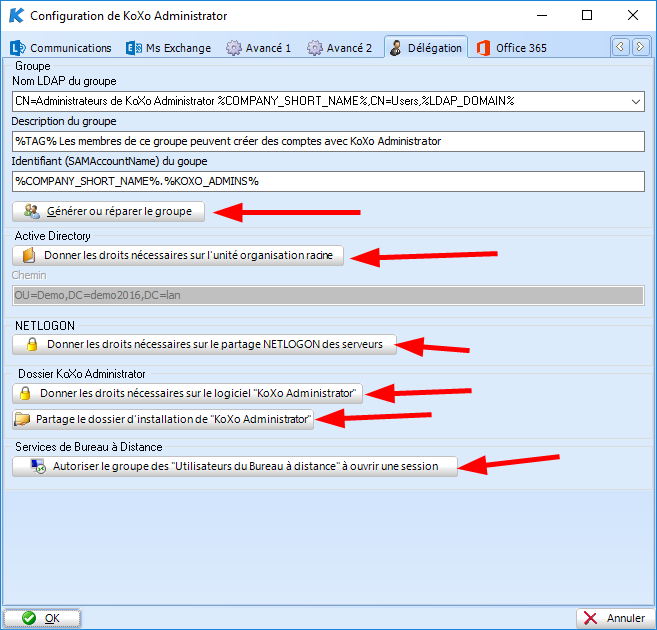This screenshot has height=630, width=657.
Task: Click the Exchange icon on Ms Exchange tab
Action: [134, 48]
